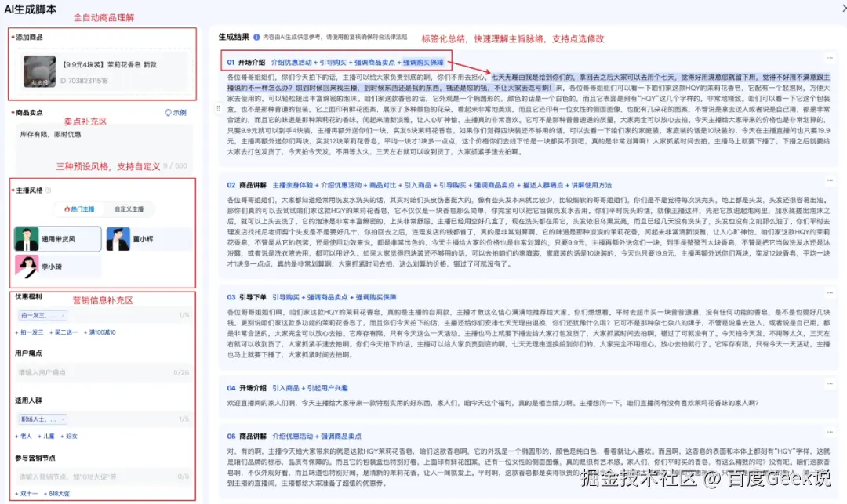Add the 618大促 marketing node
Image resolution: width=847 pixels, height=504 pixels.
[x=58, y=494]
